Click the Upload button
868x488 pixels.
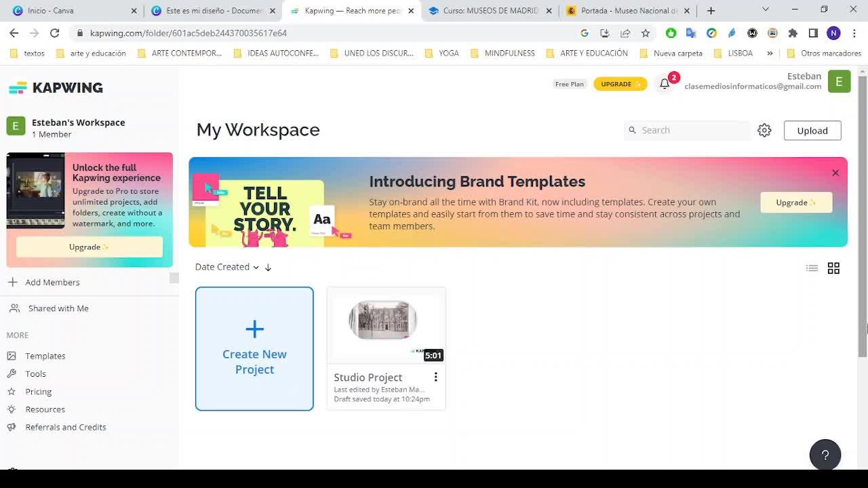coord(812,131)
